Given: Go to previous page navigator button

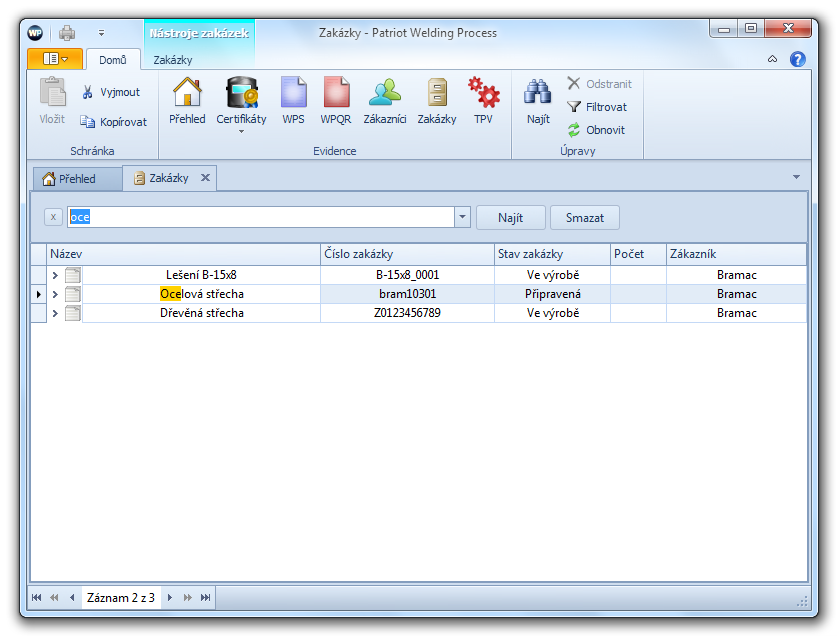Looking at the screenshot, I should (x=54, y=598).
